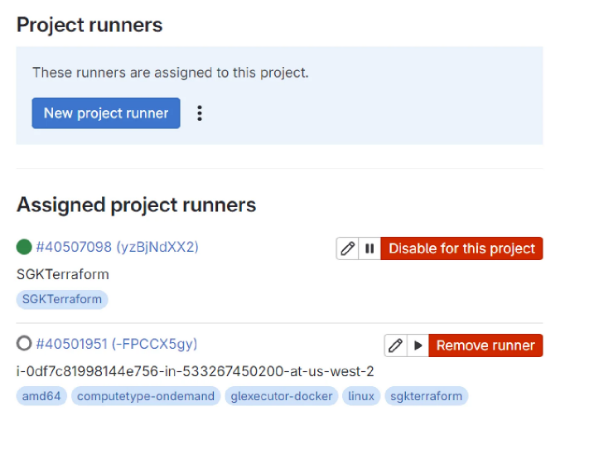Viewport: 590px width, 462px height.
Task: Click the New project runner button
Action: [x=106, y=113]
